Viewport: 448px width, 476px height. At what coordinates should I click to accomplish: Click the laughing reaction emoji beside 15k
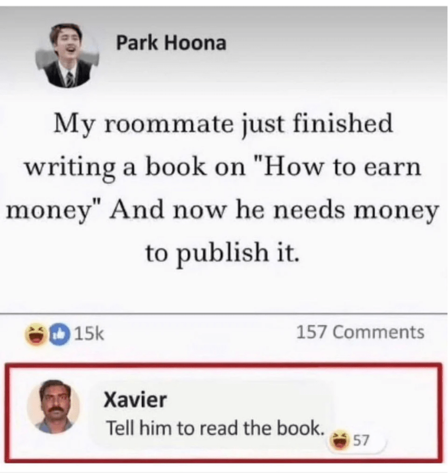coord(36,334)
